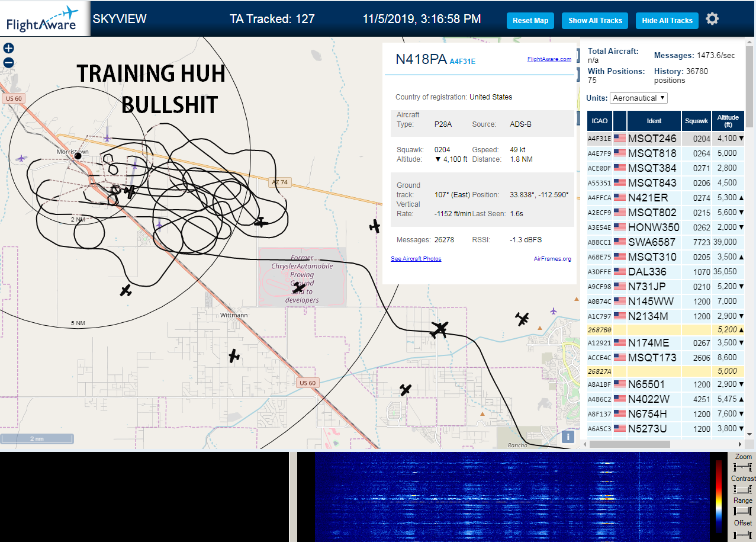Select the MSQT246 row in aircraft table

point(665,139)
